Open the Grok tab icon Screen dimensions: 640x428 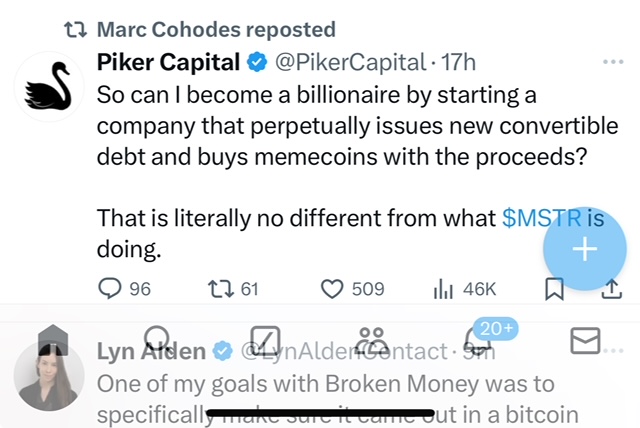[265, 341]
